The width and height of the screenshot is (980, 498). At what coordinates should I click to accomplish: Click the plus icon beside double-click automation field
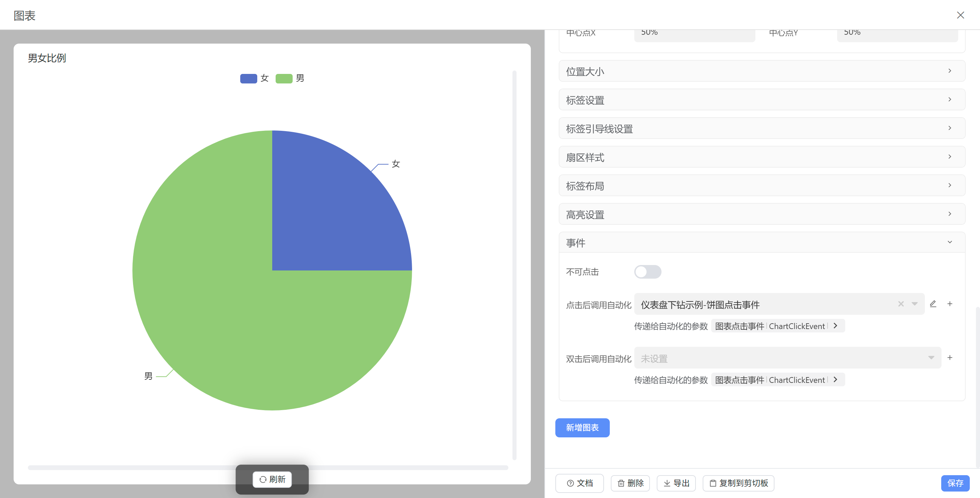950,358
